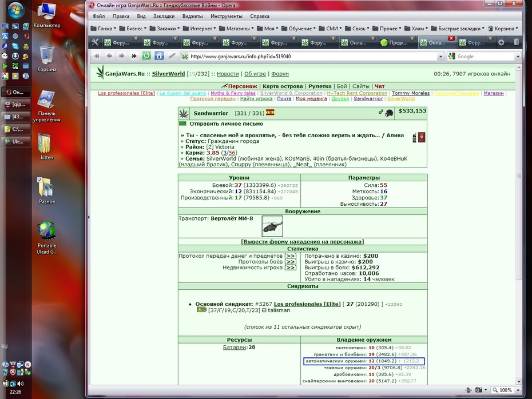
Task: Click the URL address field
Action: point(312,56)
